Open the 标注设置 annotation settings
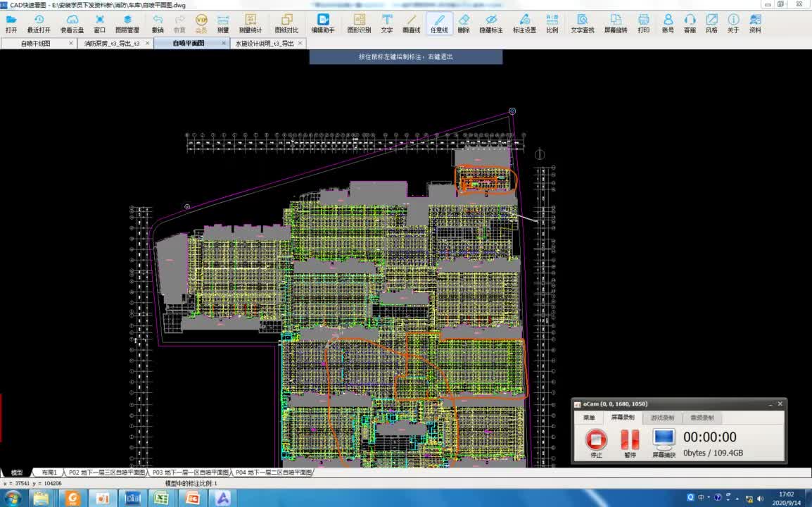Image resolution: width=812 pixels, height=507 pixels. pyautogui.click(x=524, y=23)
